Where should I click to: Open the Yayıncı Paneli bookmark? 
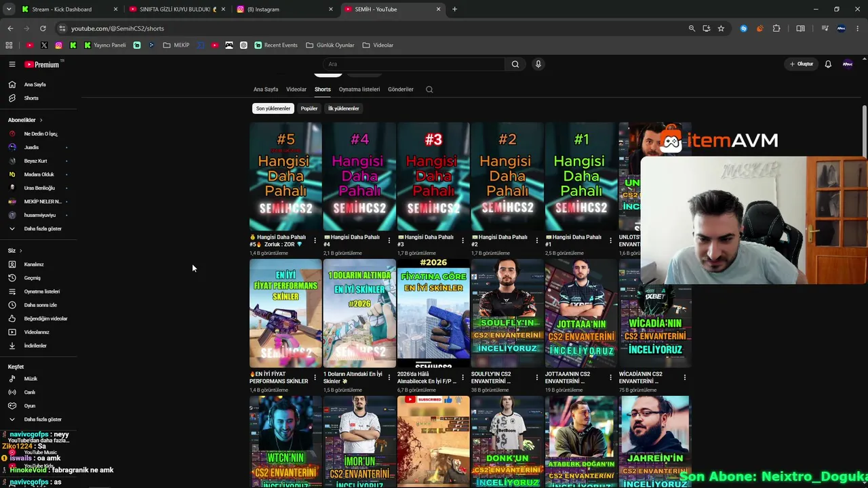pyautogui.click(x=105, y=45)
